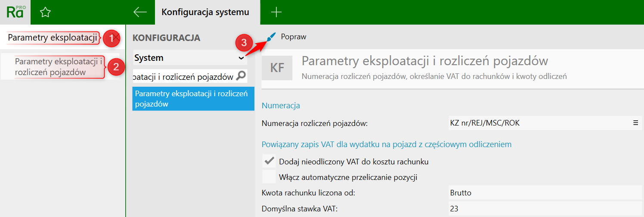644x217 pixels.
Task: Add a new tab with plus icon
Action: 276,12
